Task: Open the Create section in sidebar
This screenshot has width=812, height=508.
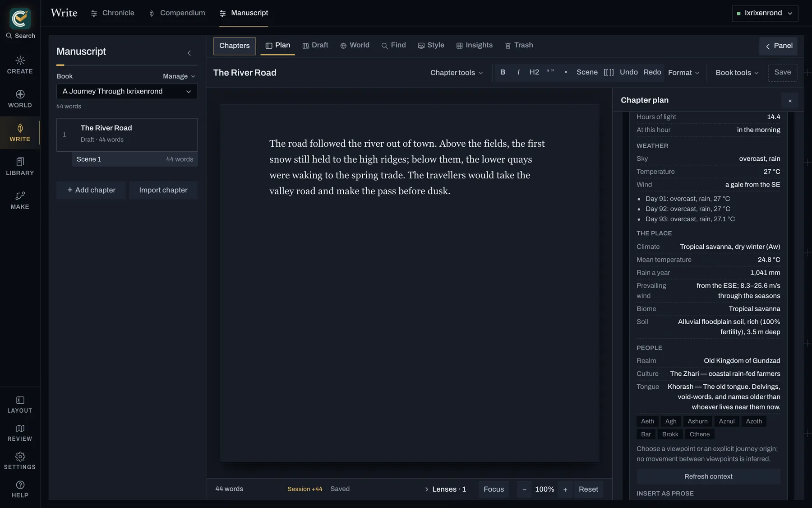Action: tap(20, 65)
